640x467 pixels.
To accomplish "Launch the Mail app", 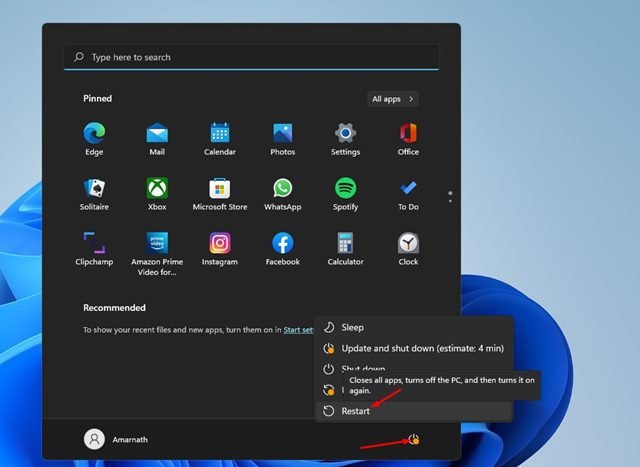I will point(157,139).
